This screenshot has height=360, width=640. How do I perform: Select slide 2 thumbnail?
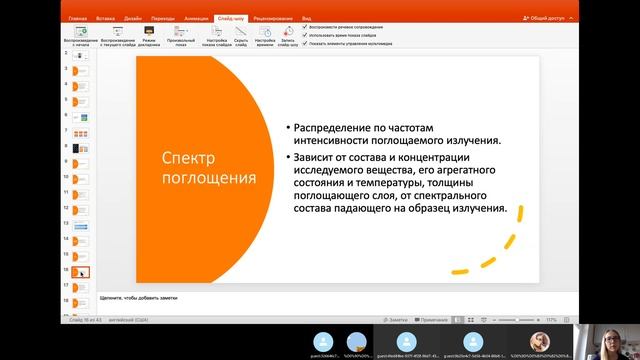pyautogui.click(x=80, y=56)
